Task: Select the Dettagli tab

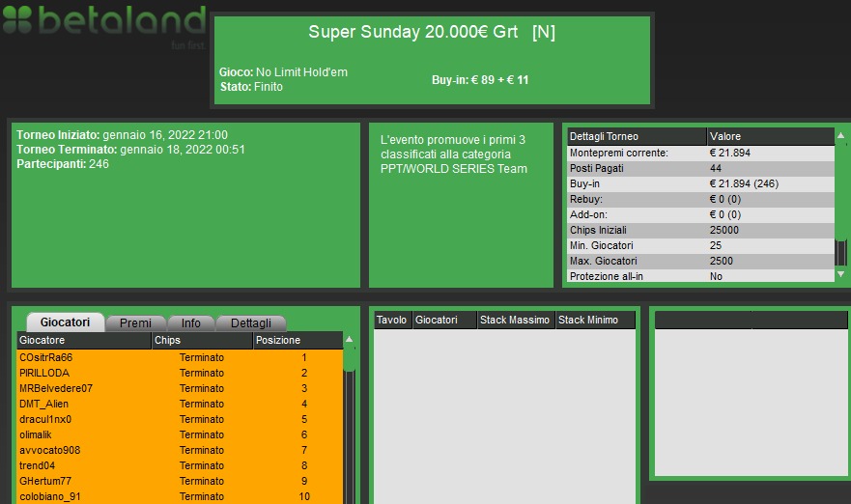Action: tap(251, 323)
